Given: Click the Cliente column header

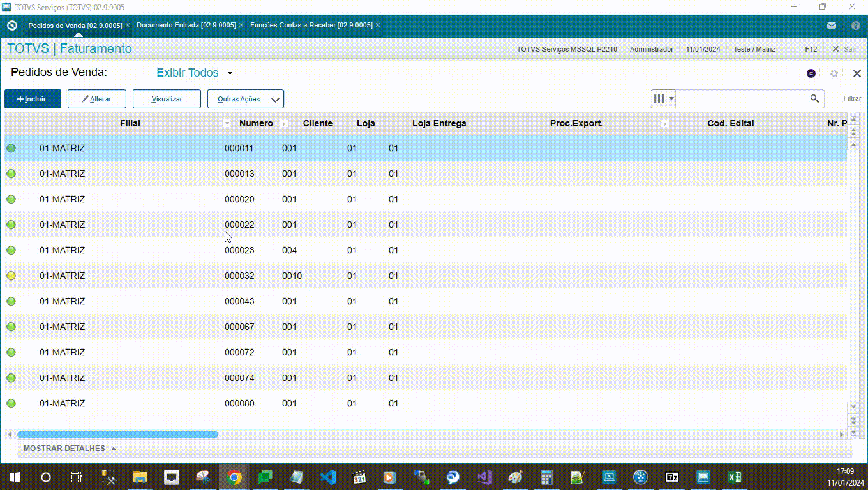Looking at the screenshot, I should [318, 123].
